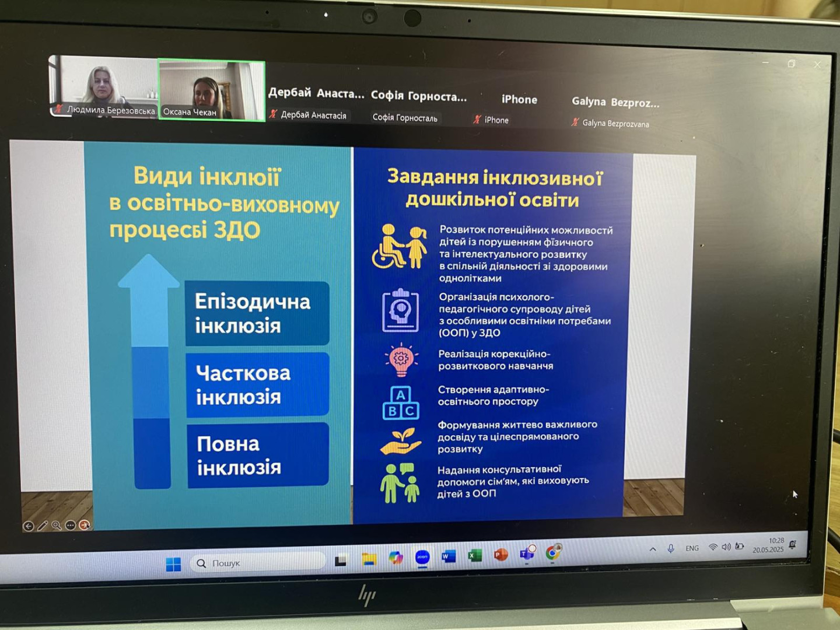
Task: Click the Епізодична інклюзія box on slide
Action: pyautogui.click(x=257, y=313)
